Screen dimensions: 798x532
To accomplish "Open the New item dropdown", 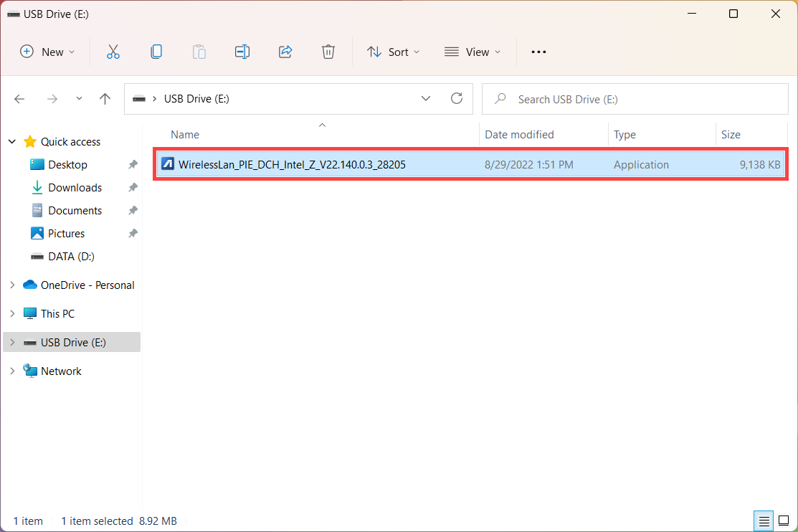I will click(x=47, y=52).
